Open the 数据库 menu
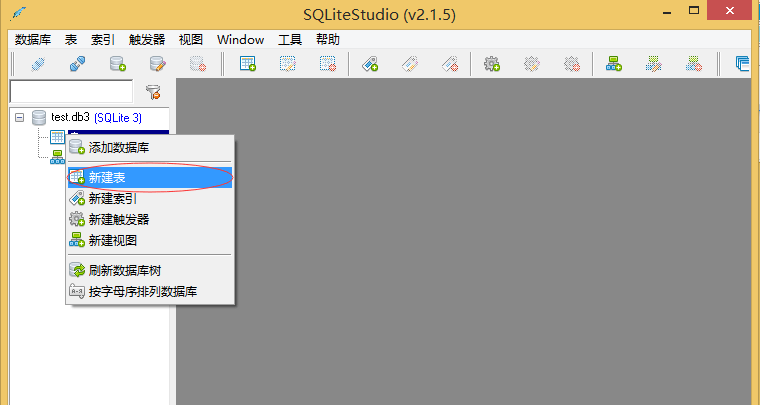Image resolution: width=760 pixels, height=405 pixels. (x=33, y=40)
